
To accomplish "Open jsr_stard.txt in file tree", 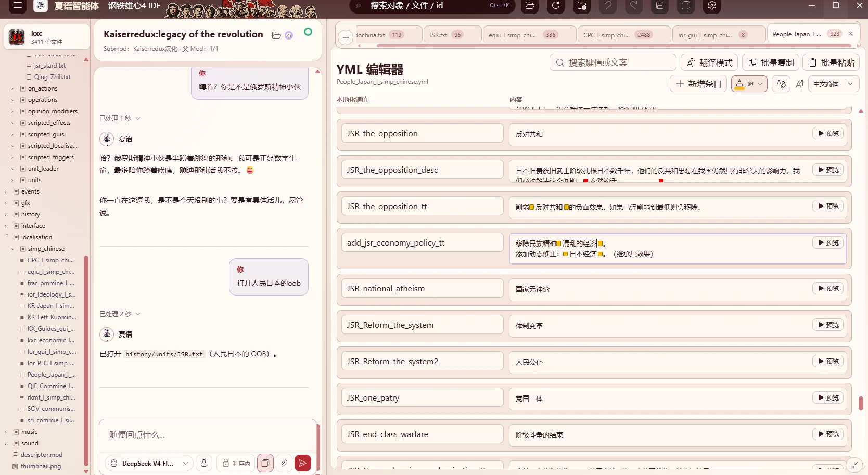I will click(x=49, y=66).
